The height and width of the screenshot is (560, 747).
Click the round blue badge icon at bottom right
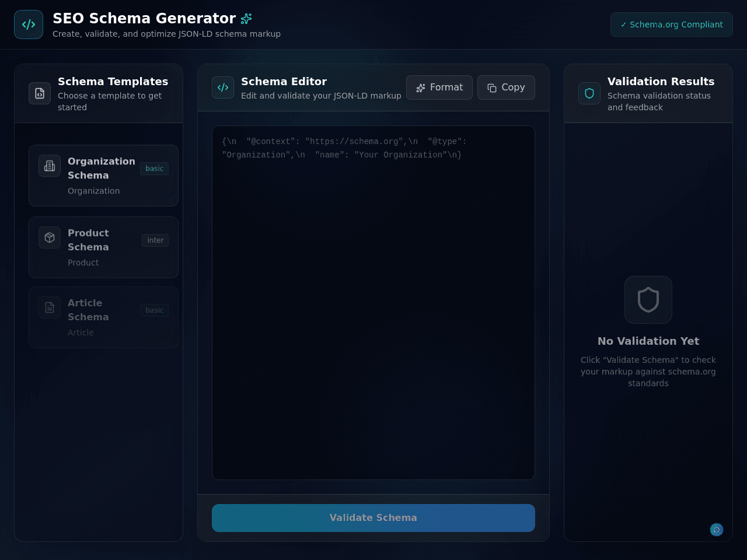(717, 530)
